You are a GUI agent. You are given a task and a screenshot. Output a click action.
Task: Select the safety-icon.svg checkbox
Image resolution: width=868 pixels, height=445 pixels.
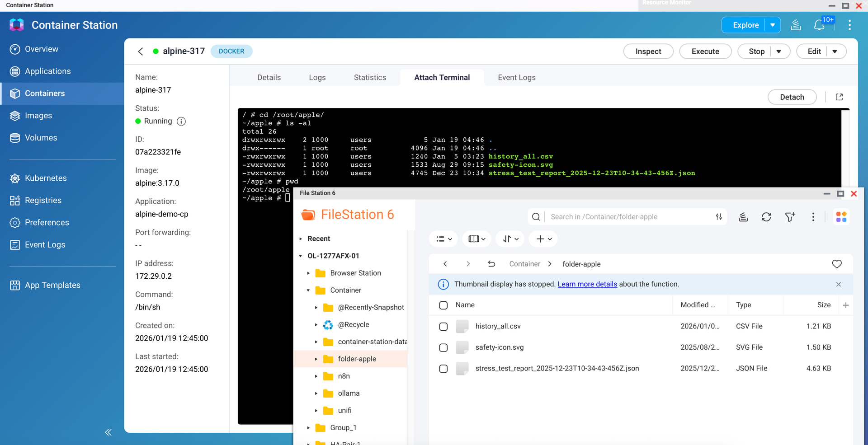coord(443,347)
